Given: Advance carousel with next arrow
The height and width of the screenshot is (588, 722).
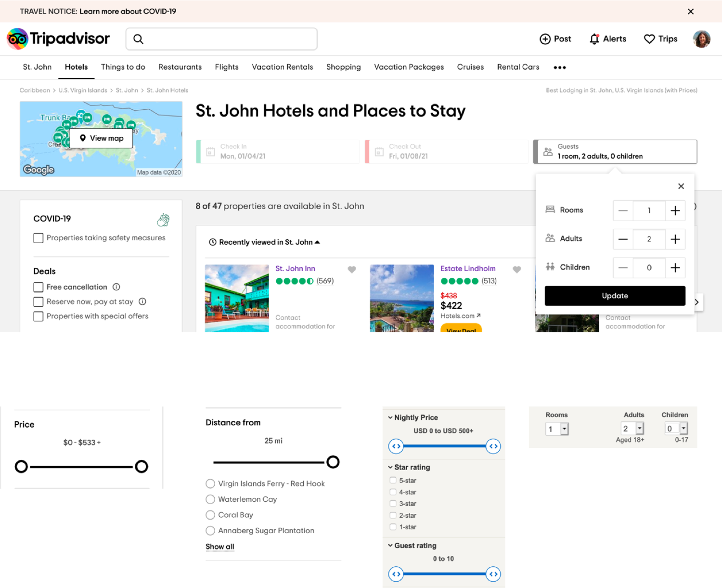Looking at the screenshot, I should [x=697, y=302].
